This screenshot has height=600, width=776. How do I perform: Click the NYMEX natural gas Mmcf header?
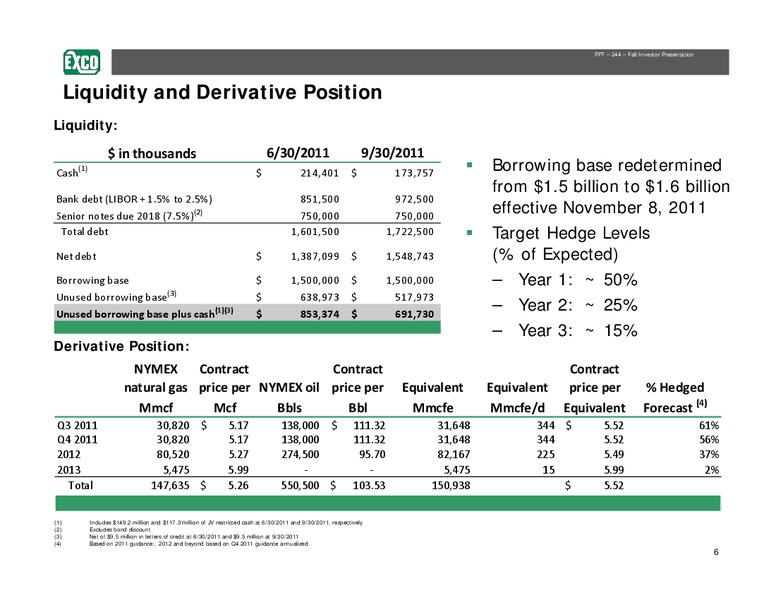(156, 389)
